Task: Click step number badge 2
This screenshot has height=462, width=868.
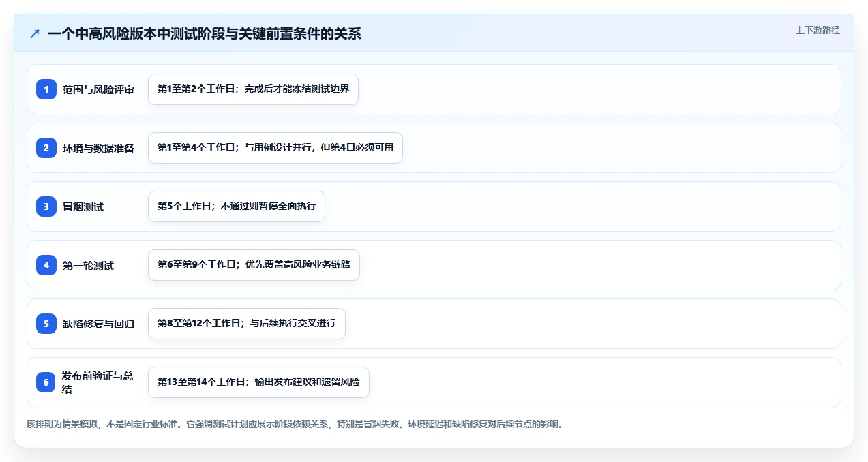Action: (x=46, y=148)
